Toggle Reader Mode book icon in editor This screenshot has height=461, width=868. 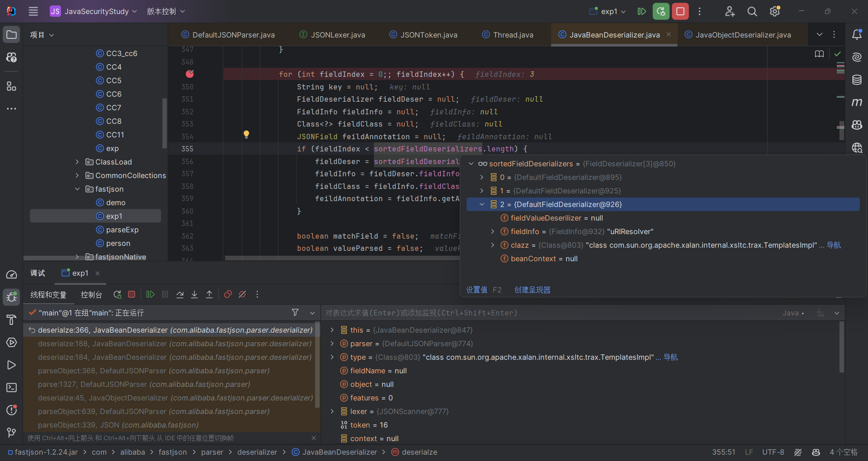819,54
